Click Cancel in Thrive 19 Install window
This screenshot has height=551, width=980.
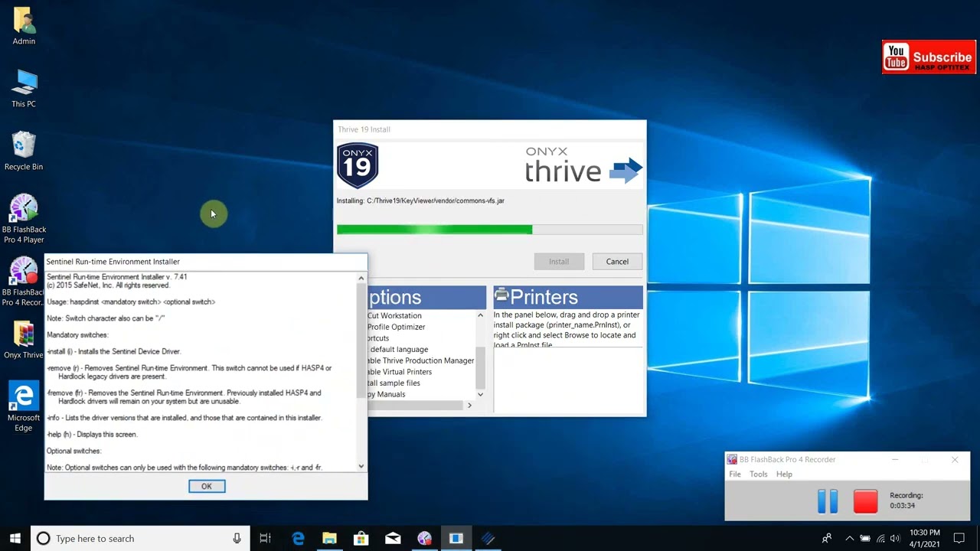click(617, 262)
